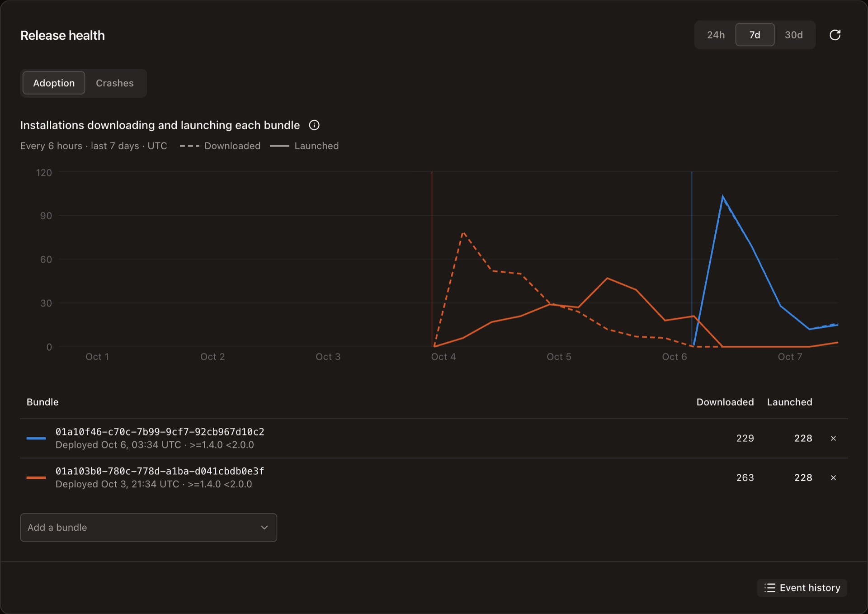Click the Bundle column header
This screenshot has height=614, width=868.
pos(42,402)
